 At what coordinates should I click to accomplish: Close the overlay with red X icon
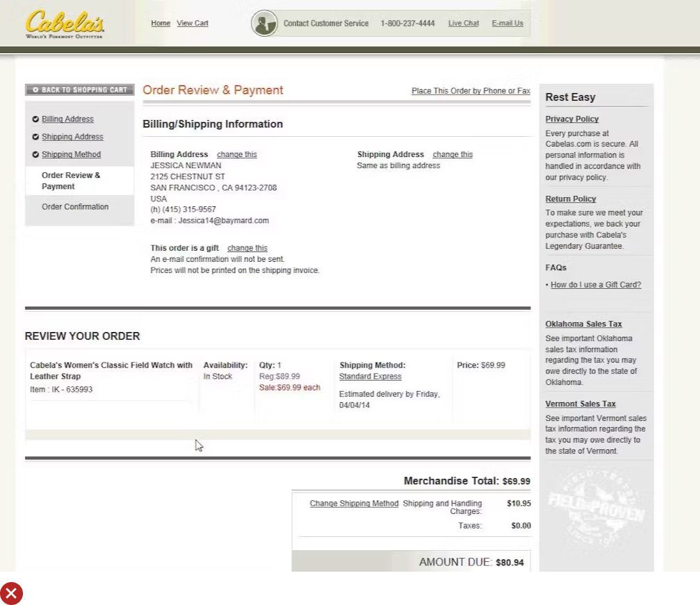[11, 593]
